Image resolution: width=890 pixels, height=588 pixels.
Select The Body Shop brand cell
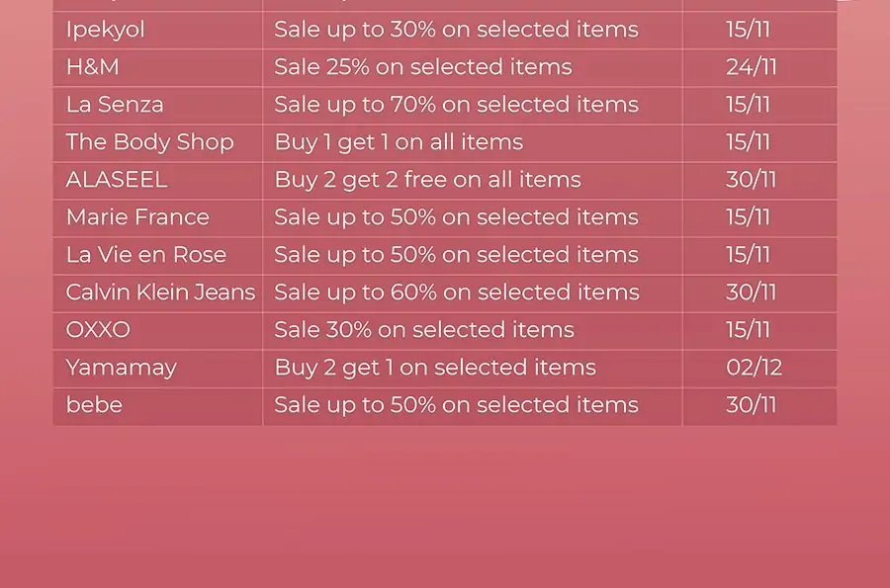point(149,142)
